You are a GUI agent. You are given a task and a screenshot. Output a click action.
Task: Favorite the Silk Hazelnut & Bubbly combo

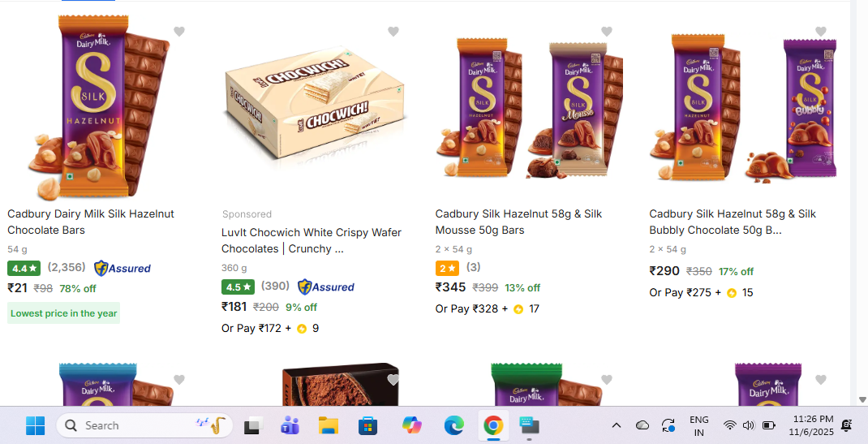coord(821,32)
